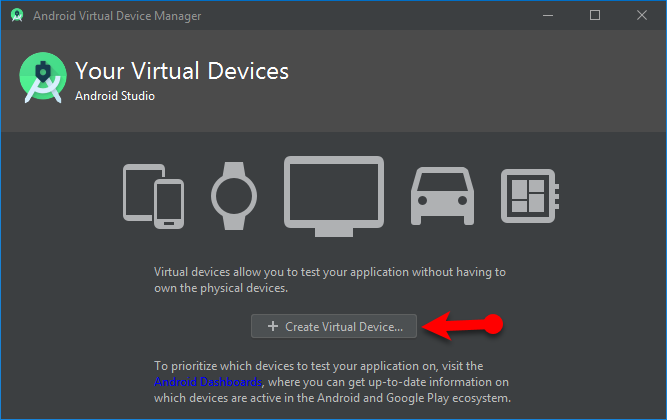Close the Android Virtual Device Manager window
The width and height of the screenshot is (667, 420).
point(641,15)
